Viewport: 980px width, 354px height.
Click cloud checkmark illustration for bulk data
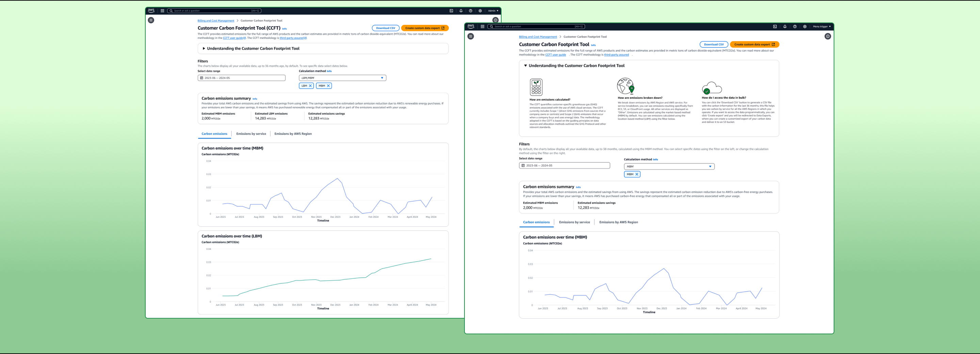712,88
